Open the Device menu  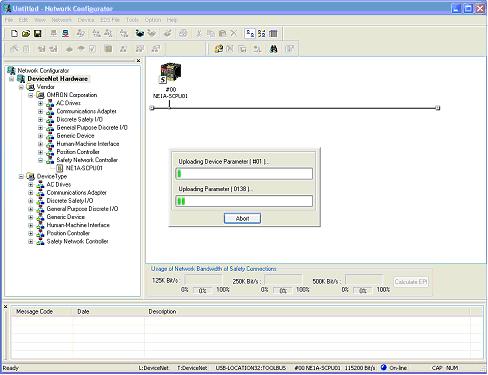pos(86,20)
